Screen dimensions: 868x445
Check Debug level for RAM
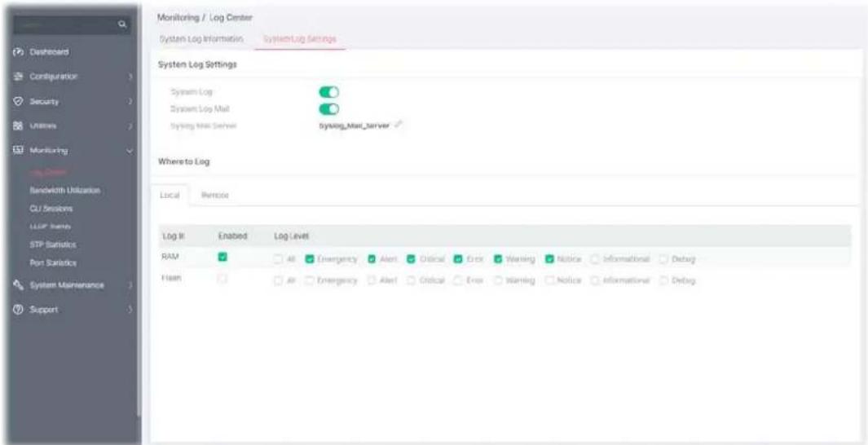tap(663, 258)
